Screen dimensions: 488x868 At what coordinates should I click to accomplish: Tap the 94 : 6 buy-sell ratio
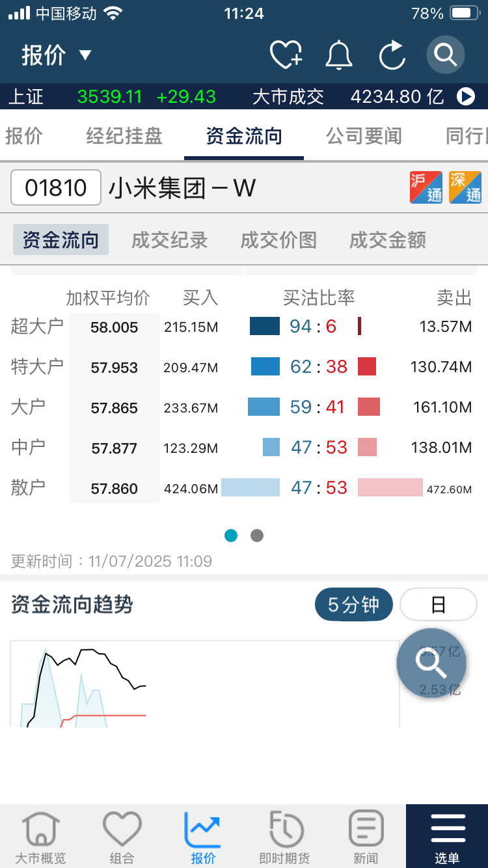pyautogui.click(x=313, y=326)
